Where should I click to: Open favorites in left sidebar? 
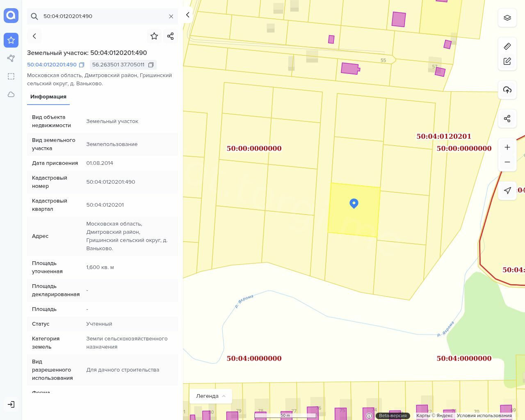(x=11, y=40)
